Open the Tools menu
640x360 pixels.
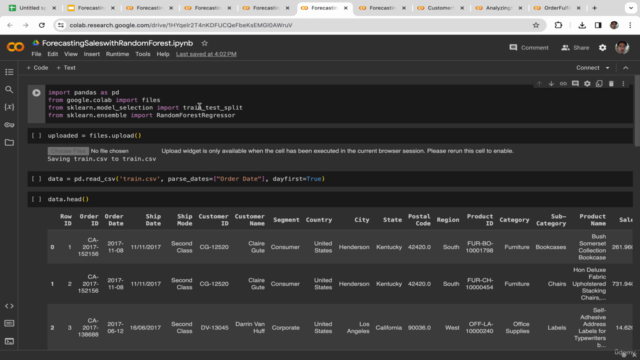click(142, 54)
